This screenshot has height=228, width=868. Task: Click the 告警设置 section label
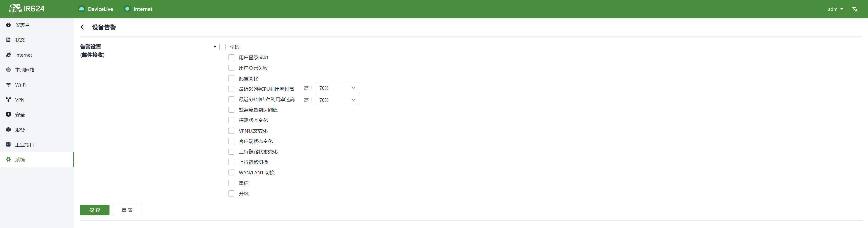point(91,47)
